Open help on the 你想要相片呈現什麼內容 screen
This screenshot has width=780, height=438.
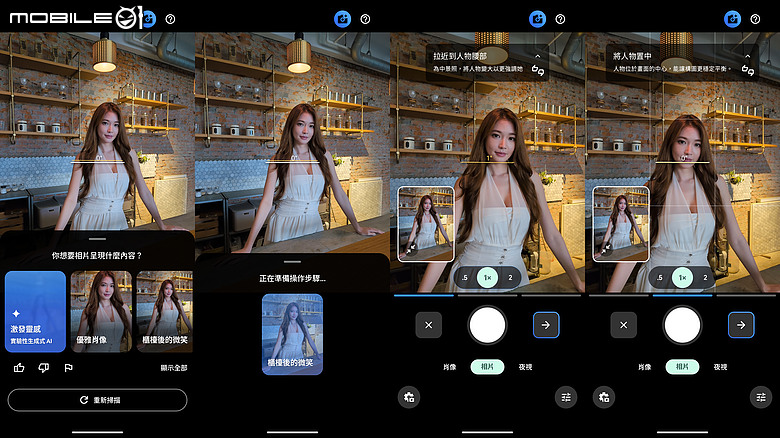point(170,19)
